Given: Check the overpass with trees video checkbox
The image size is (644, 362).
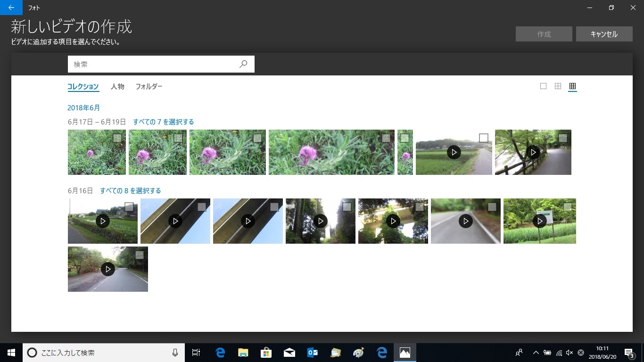Looking at the screenshot, I should pos(419,207).
